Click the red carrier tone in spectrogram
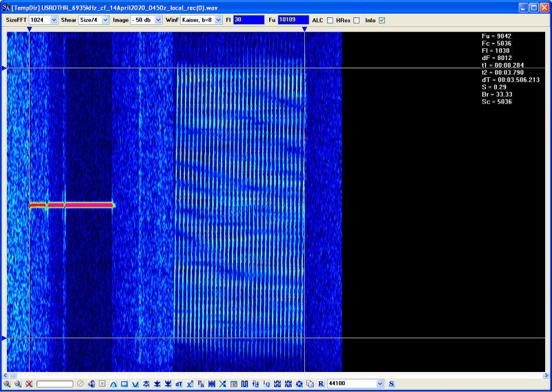This screenshot has height=392, width=552. click(x=72, y=205)
